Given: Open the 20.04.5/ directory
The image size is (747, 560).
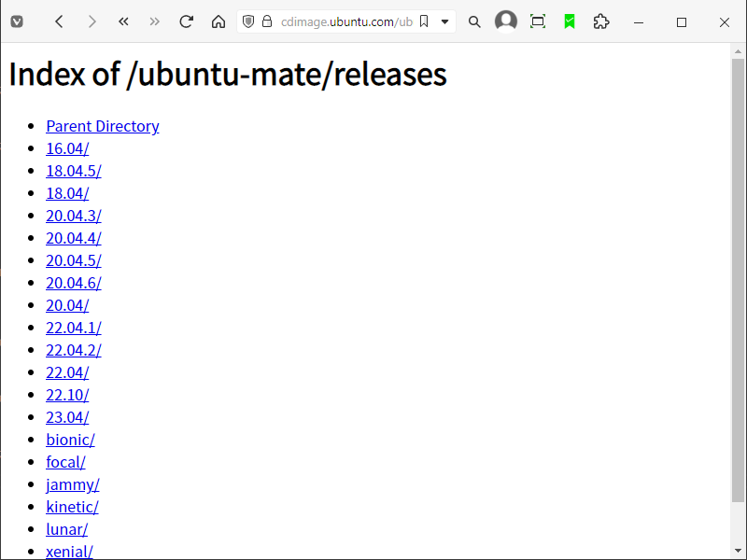Looking at the screenshot, I should pos(74,260).
